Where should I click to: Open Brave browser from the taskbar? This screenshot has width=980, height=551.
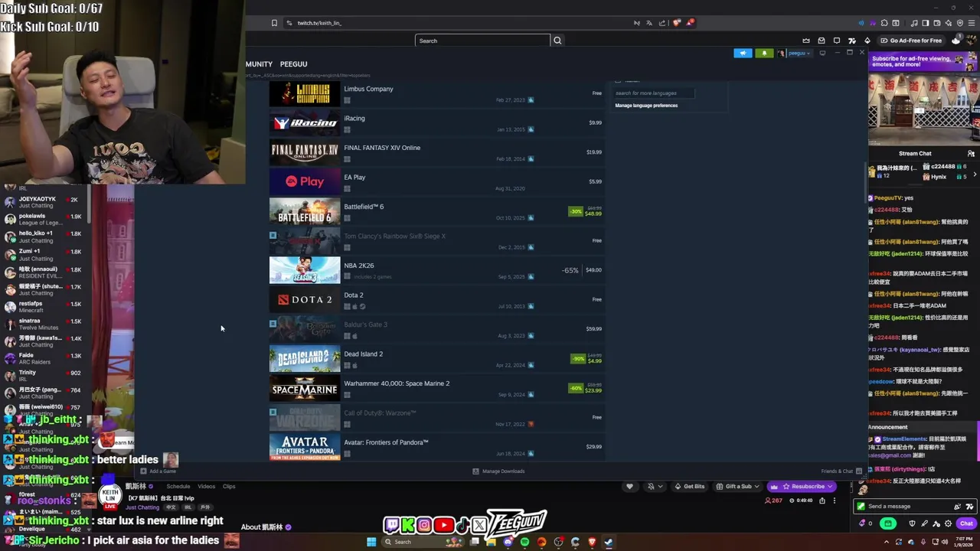coord(592,542)
